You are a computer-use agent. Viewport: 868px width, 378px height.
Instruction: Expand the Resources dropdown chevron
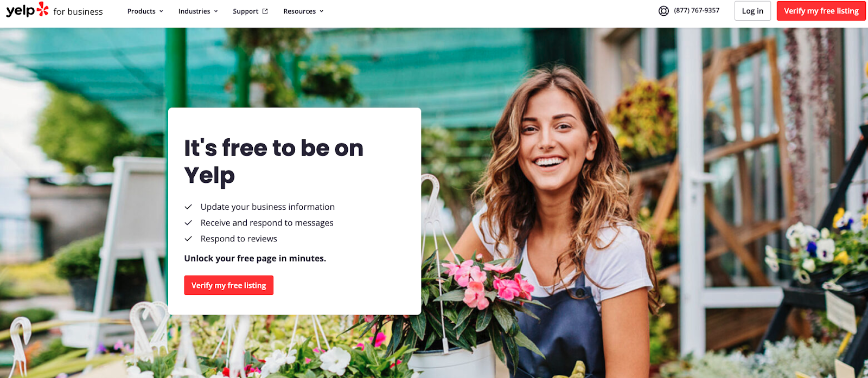click(x=321, y=11)
